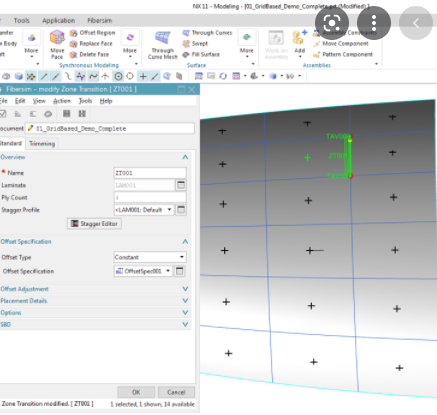This screenshot has height=415, width=437.
Task: Click the green plus marker in viewport
Action: click(x=307, y=158)
